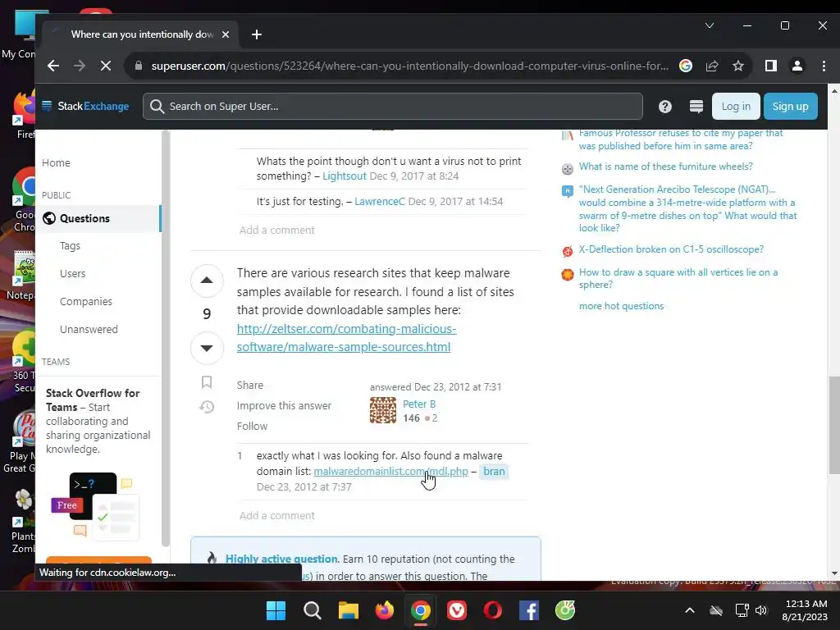Open the help question-mark icon
This screenshot has width=840, height=630.
664,107
